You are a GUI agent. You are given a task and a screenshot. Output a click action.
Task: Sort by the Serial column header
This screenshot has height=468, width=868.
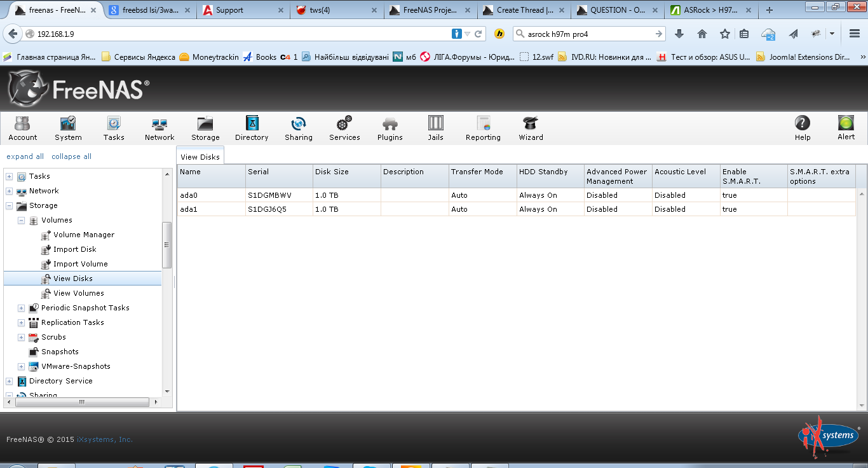(279, 176)
